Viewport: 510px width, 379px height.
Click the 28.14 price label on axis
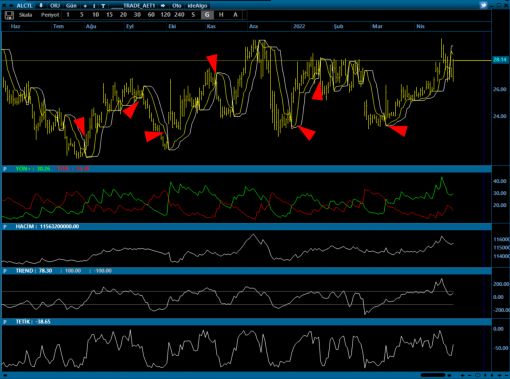click(x=500, y=60)
